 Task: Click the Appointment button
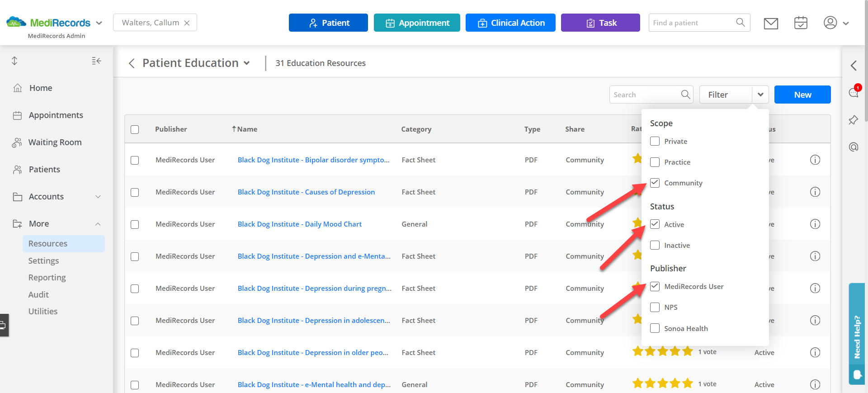click(417, 23)
